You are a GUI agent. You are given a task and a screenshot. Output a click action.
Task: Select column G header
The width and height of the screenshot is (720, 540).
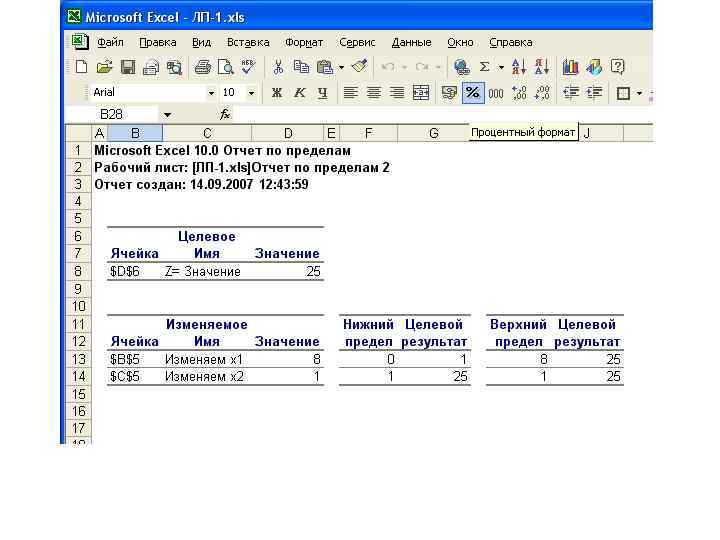[433, 133]
